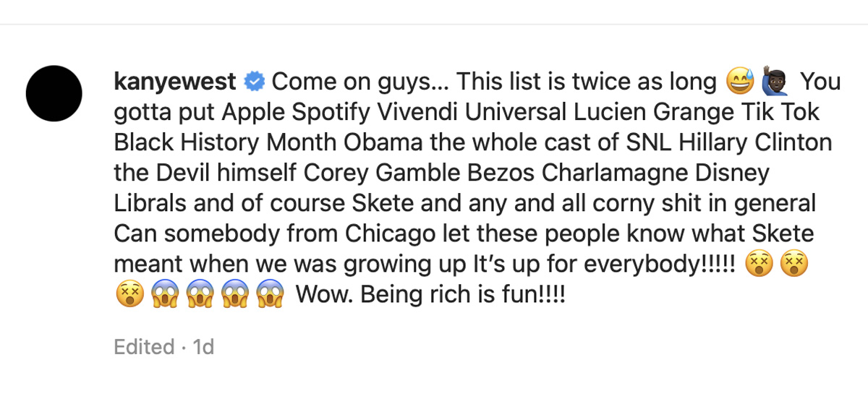This screenshot has width=868, height=399.
Task: Click the blue verified badge icon
Action: coord(255,82)
